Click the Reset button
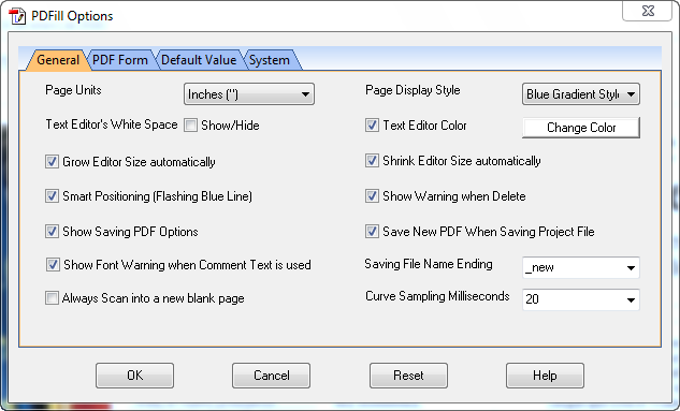This screenshot has width=680, height=411. 409,375
